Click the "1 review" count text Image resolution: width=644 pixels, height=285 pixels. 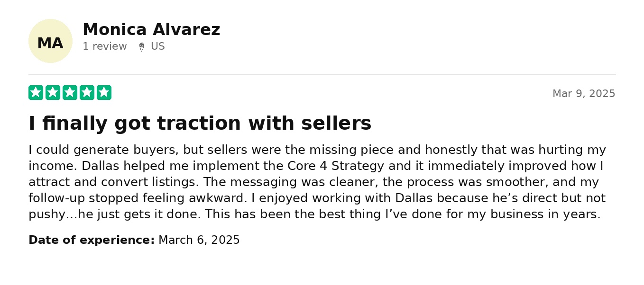(104, 46)
